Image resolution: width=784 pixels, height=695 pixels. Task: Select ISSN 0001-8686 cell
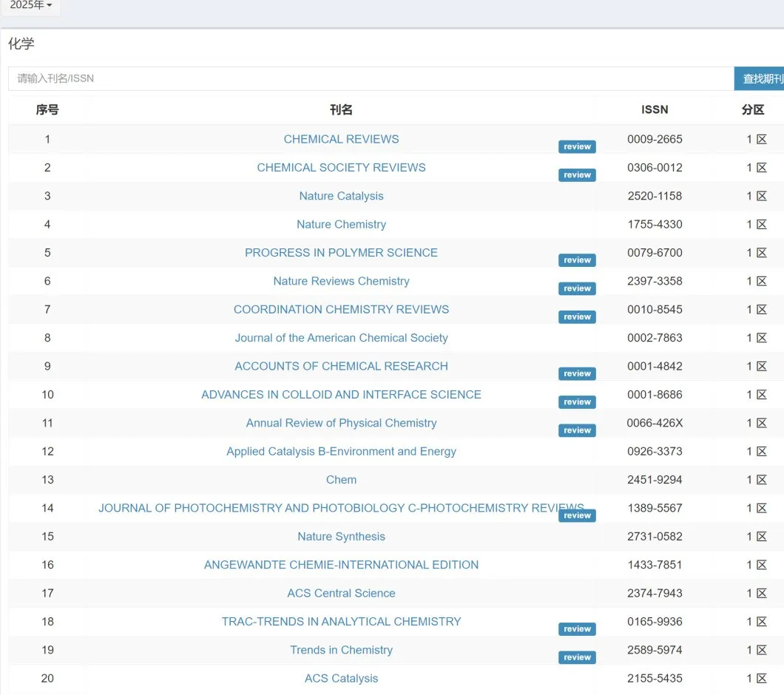coord(655,395)
